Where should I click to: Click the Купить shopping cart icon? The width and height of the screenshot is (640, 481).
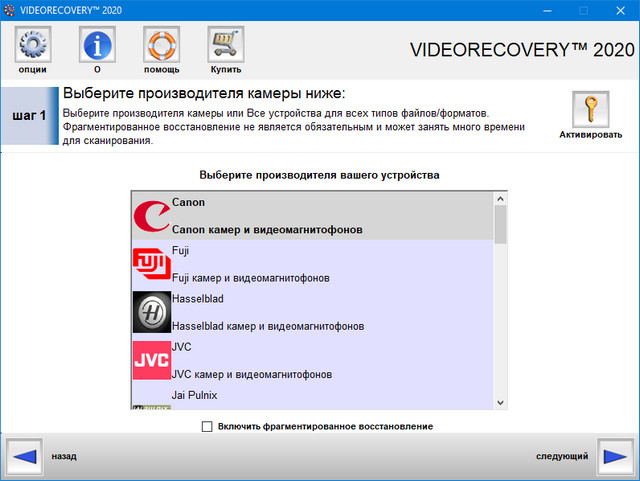[x=226, y=44]
